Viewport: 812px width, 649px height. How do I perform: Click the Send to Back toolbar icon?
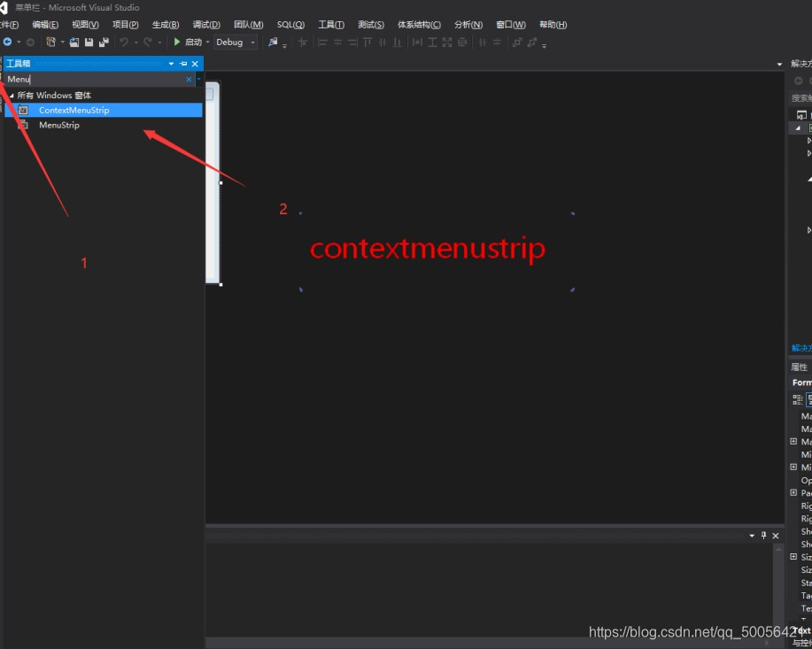pyautogui.click(x=532, y=42)
